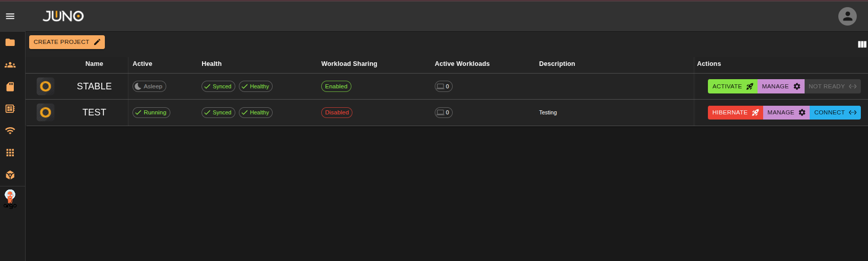
Task: Connect to the TEST project
Action: (835, 112)
